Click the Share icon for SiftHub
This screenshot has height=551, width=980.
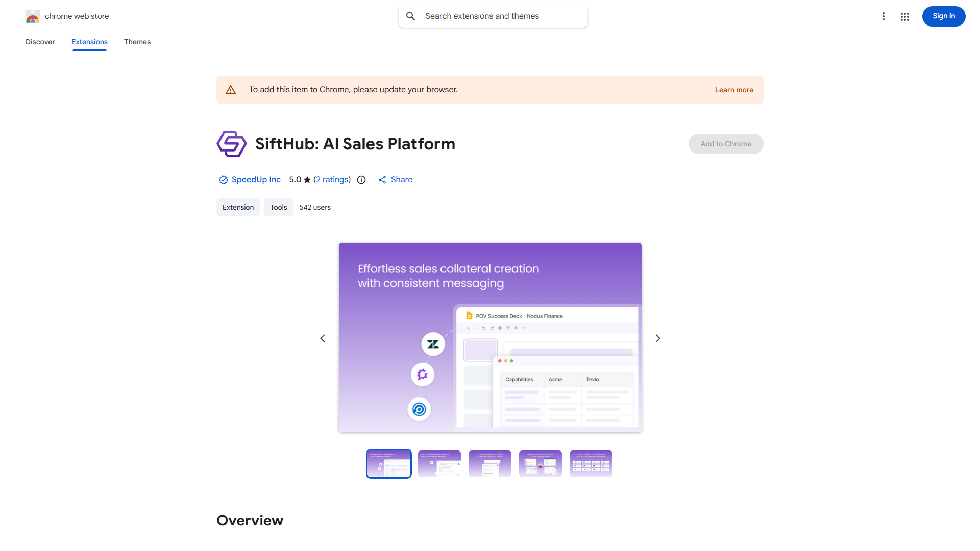pyautogui.click(x=383, y=179)
